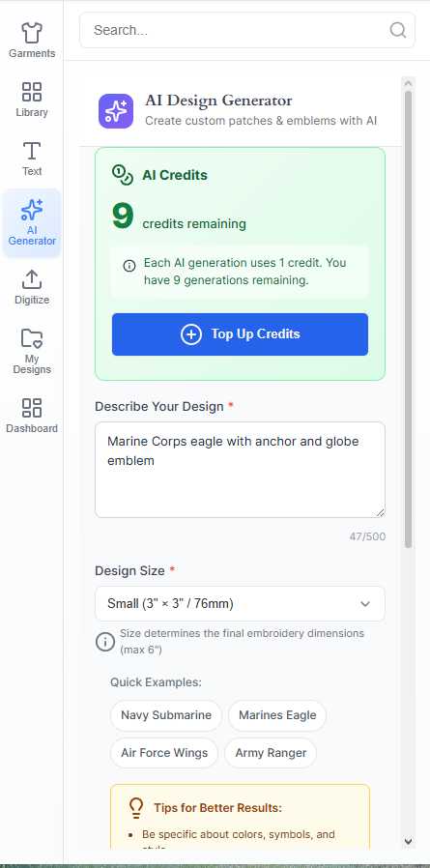The image size is (430, 868).
Task: Click the scrollbar down arrow of the panel
Action: tap(409, 842)
